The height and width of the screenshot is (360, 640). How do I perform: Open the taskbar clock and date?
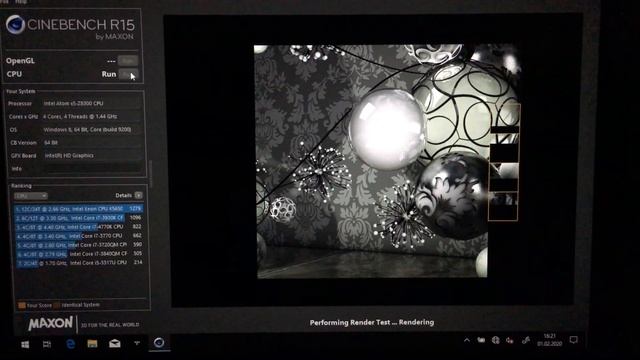click(550, 340)
